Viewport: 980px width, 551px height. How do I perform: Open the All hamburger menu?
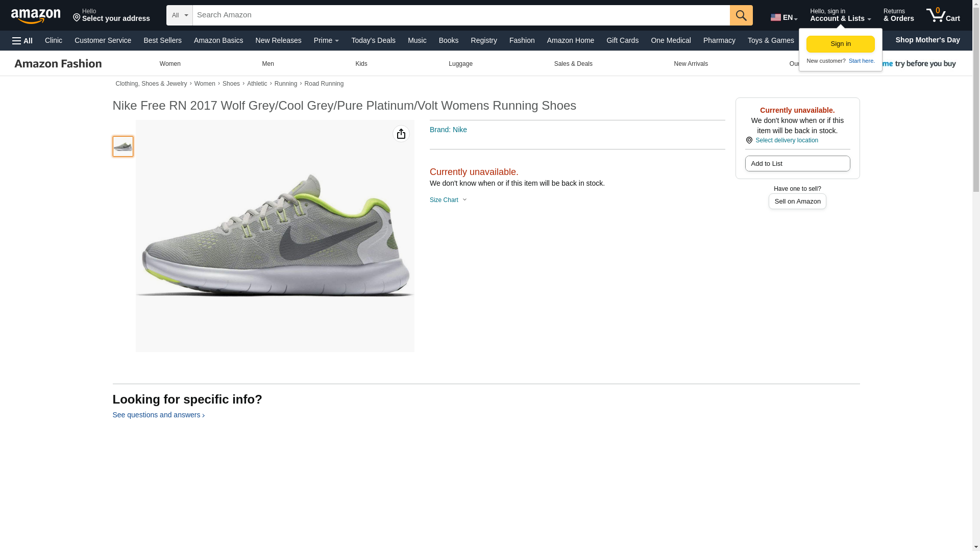pos(22,41)
